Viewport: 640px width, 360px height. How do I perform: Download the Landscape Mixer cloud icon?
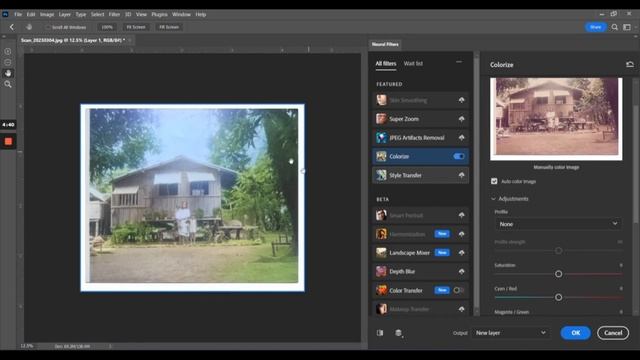coord(461,253)
